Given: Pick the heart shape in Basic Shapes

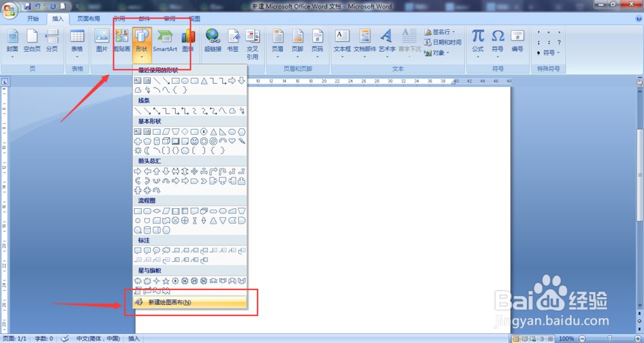Looking at the screenshot, I should [232, 141].
